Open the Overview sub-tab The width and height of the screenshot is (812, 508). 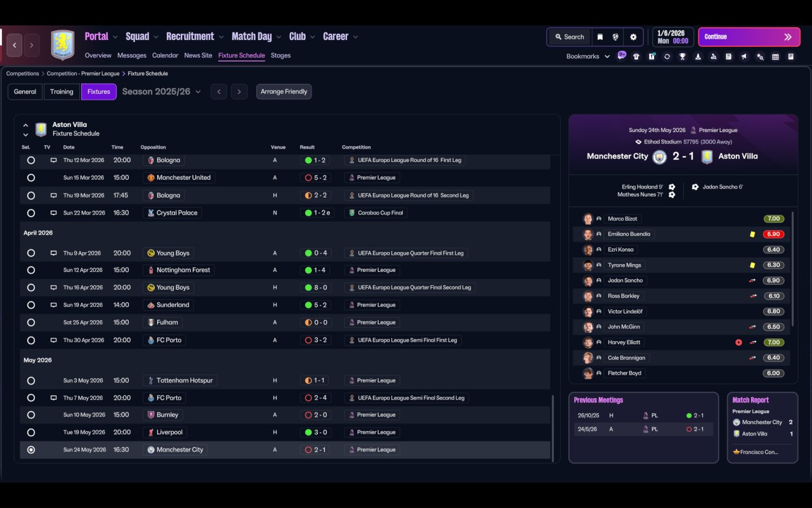click(x=98, y=55)
